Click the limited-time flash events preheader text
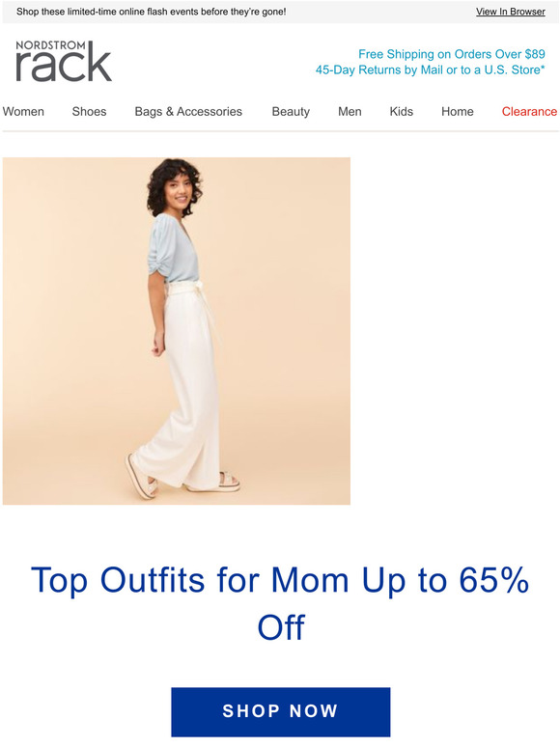 click(151, 12)
